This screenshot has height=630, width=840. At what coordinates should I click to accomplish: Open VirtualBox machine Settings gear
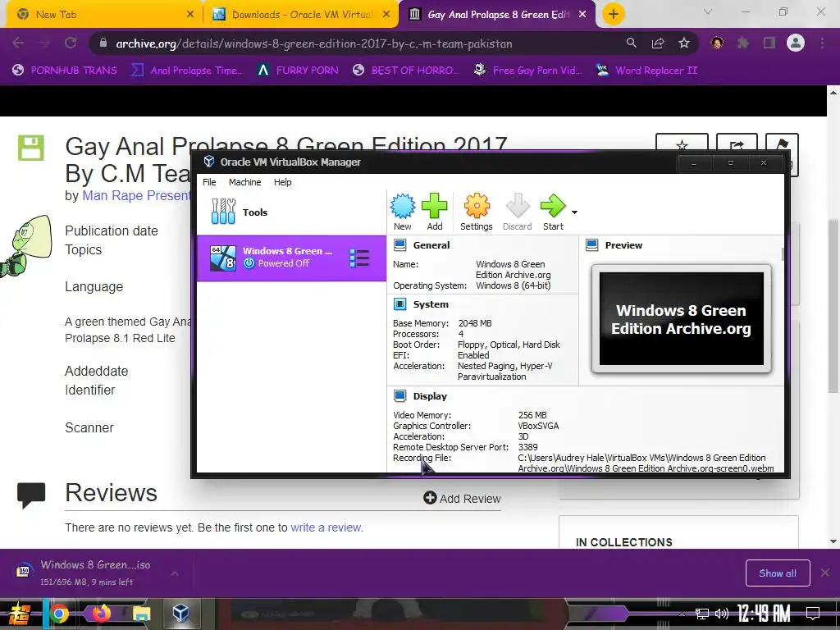(477, 212)
